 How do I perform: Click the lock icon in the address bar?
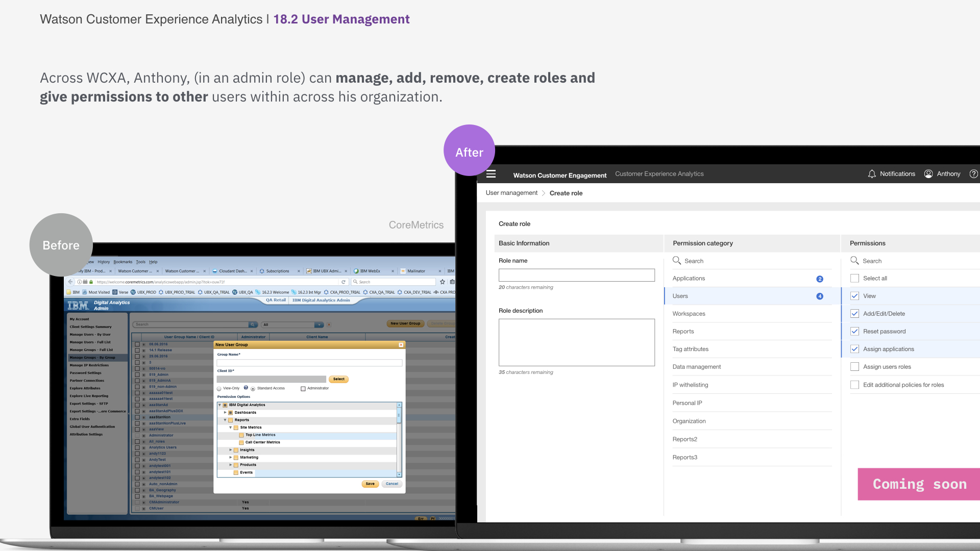[91, 282]
